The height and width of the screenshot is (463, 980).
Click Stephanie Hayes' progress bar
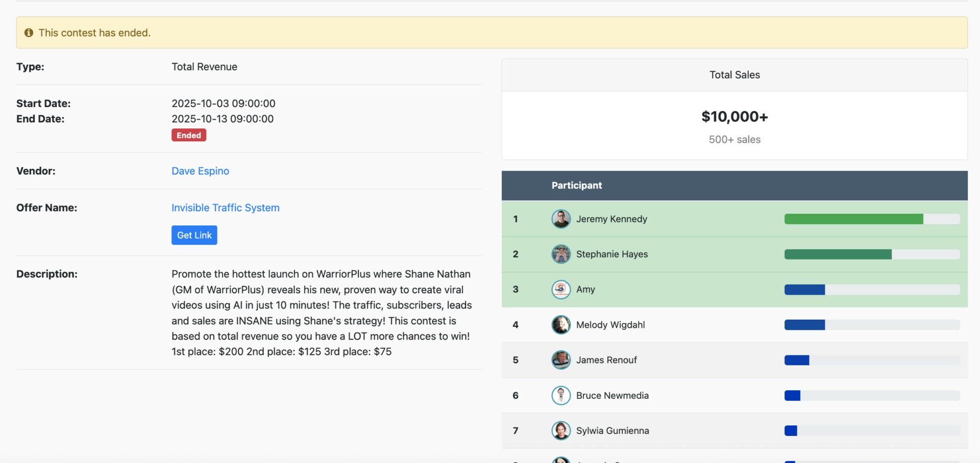click(838, 254)
